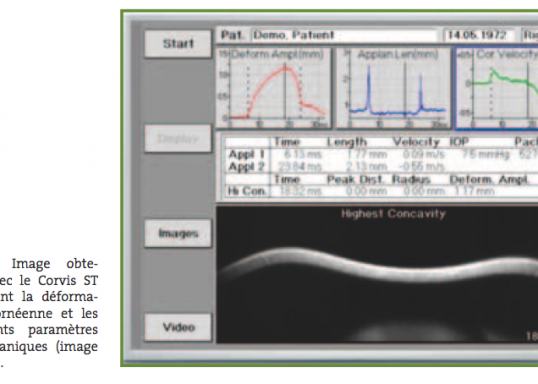Click the Hi Con row label

pyautogui.click(x=247, y=191)
